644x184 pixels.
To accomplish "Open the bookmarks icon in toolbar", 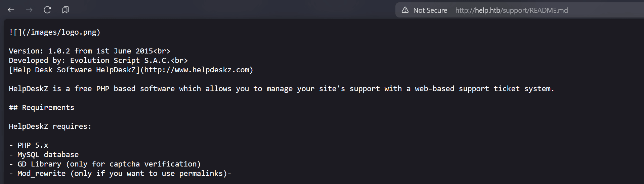I will point(66,10).
